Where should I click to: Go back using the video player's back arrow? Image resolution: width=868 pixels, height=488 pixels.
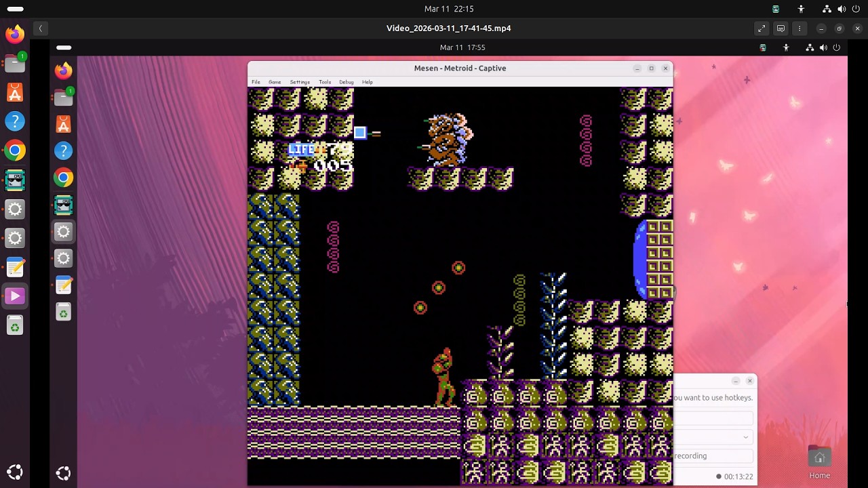(x=41, y=28)
